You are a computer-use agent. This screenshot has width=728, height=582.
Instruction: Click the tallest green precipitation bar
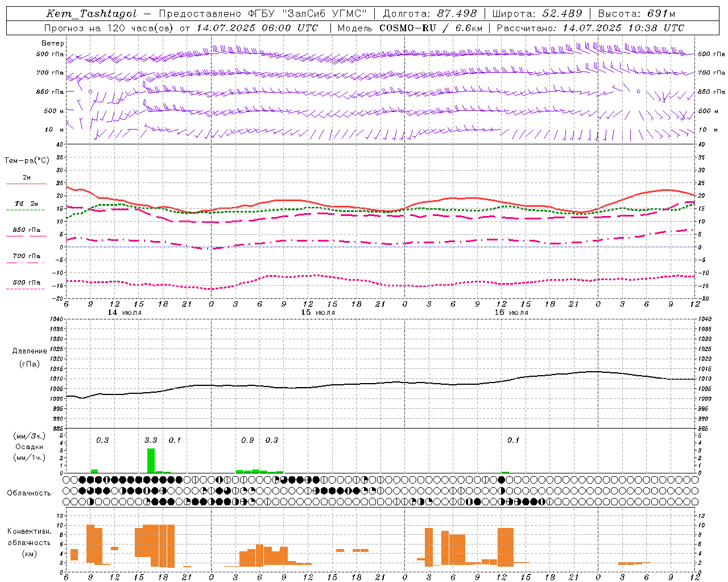click(151, 460)
